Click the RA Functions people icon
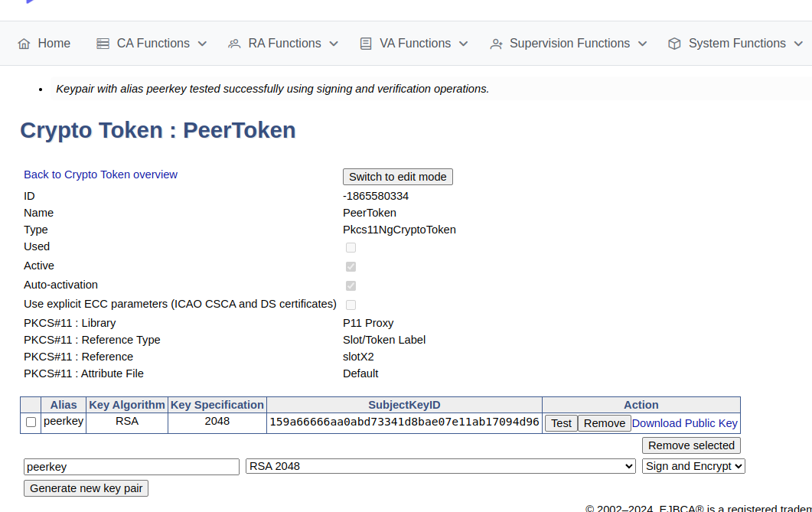The width and height of the screenshot is (812, 512). tap(234, 44)
